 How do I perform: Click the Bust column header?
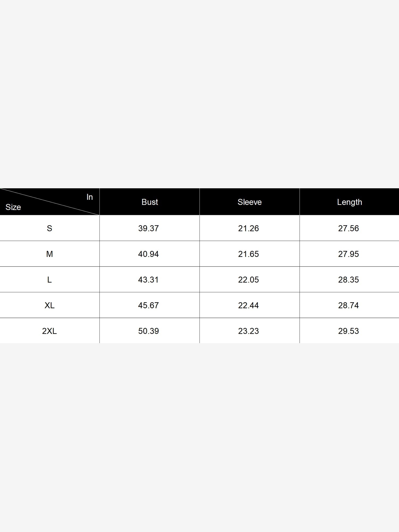(150, 202)
